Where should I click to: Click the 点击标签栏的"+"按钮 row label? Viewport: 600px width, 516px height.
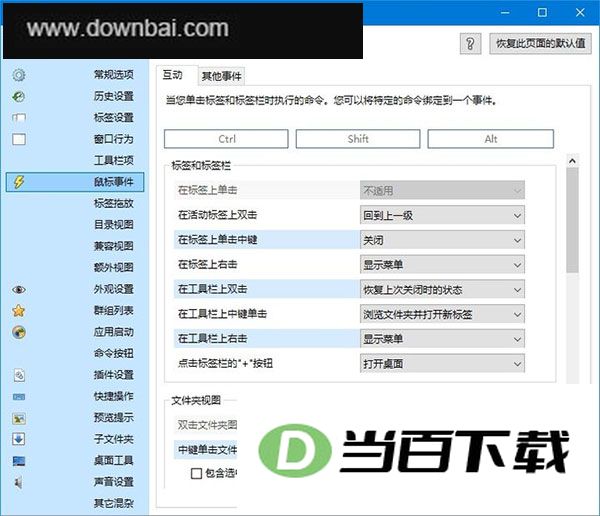pyautogui.click(x=225, y=364)
